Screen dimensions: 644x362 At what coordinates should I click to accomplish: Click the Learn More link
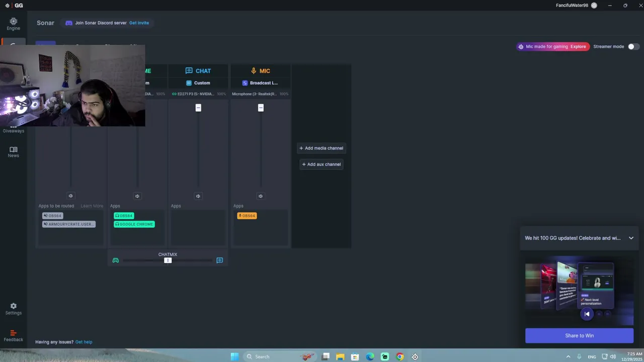pyautogui.click(x=92, y=206)
